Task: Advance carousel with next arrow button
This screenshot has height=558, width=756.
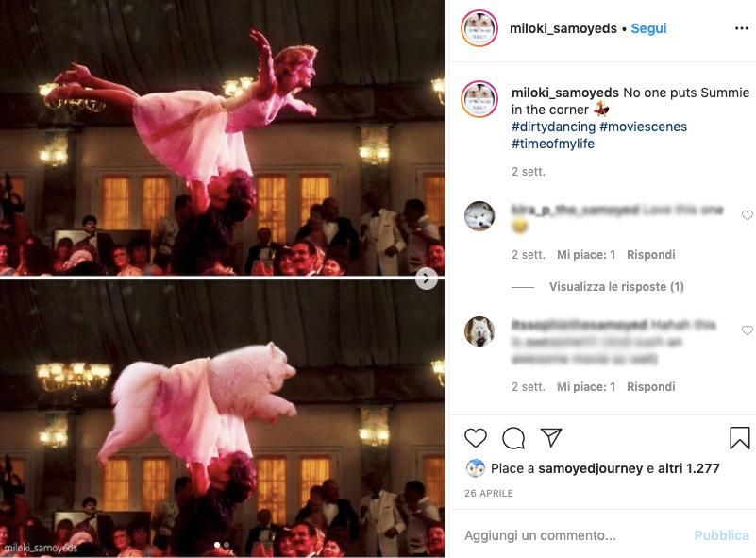Action: [x=427, y=279]
